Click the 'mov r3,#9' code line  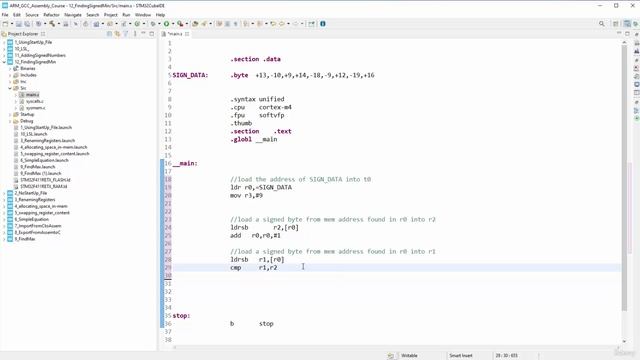tap(247, 196)
